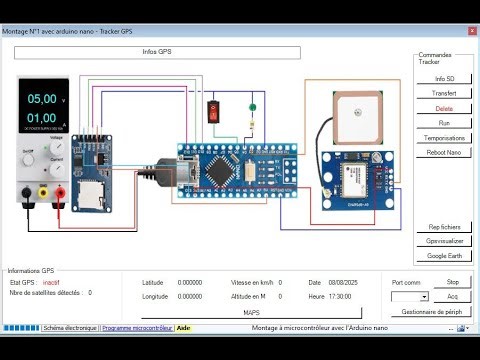Open the MAPS button
This screenshot has width=480, height=360.
(252, 313)
